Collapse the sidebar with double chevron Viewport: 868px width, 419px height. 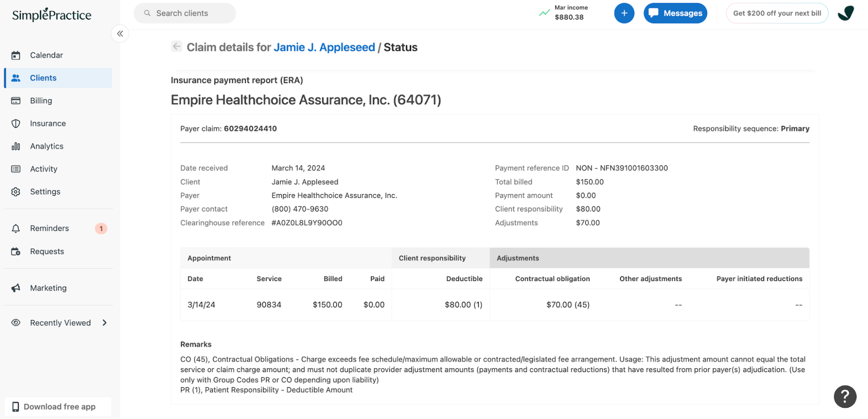click(x=120, y=33)
